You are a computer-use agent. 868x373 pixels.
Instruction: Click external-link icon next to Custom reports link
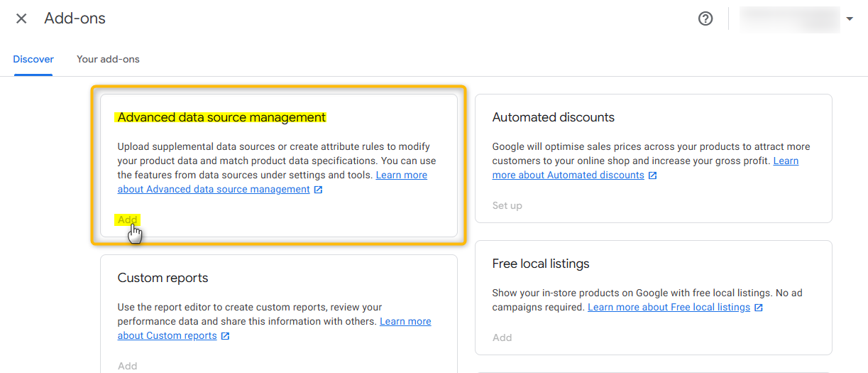point(225,336)
